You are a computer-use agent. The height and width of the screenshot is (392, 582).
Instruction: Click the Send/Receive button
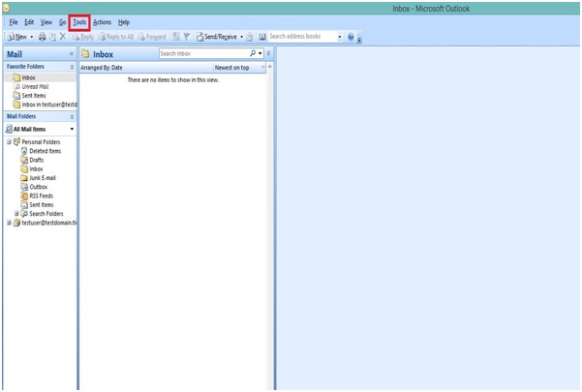[x=217, y=37]
